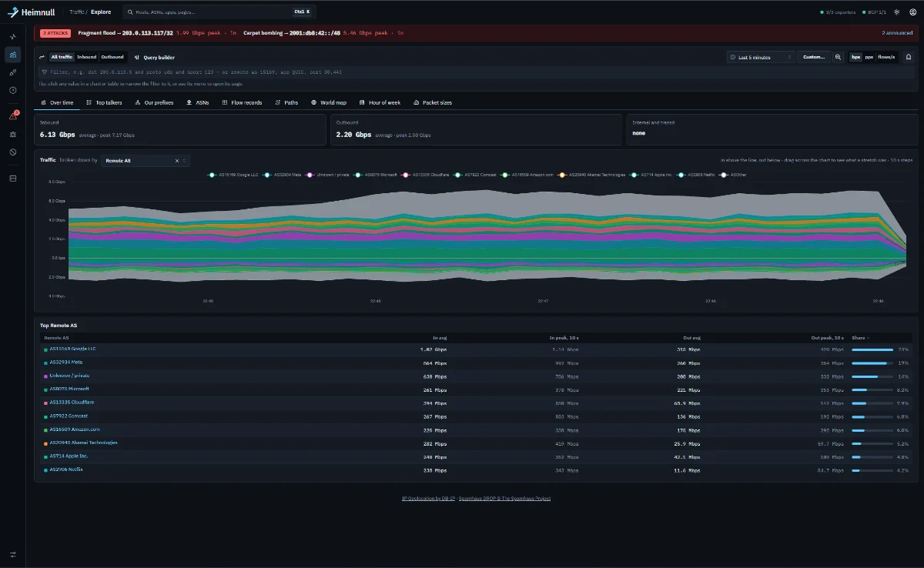Toggle AS32934 Meta legend series
The width and height of the screenshot is (924, 568).
click(282, 175)
